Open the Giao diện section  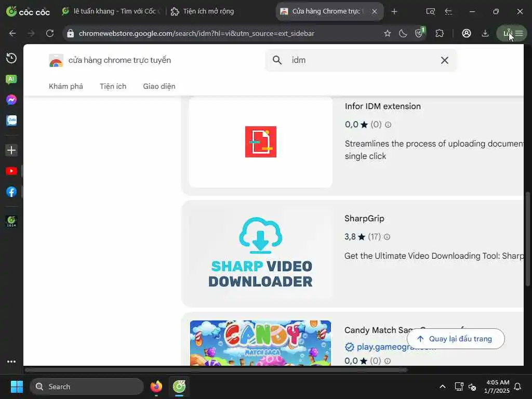tap(159, 86)
